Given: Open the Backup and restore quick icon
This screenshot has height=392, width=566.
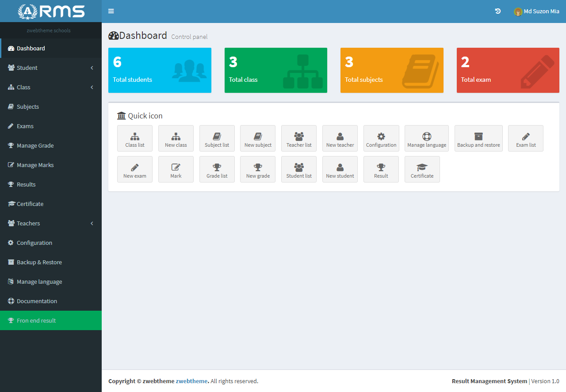Looking at the screenshot, I should [478, 138].
